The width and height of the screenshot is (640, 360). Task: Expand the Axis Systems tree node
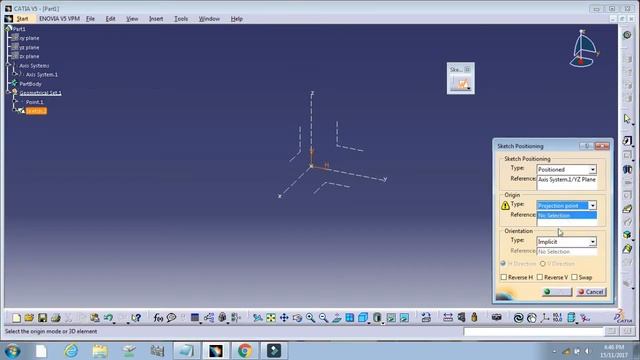[x=9, y=65]
